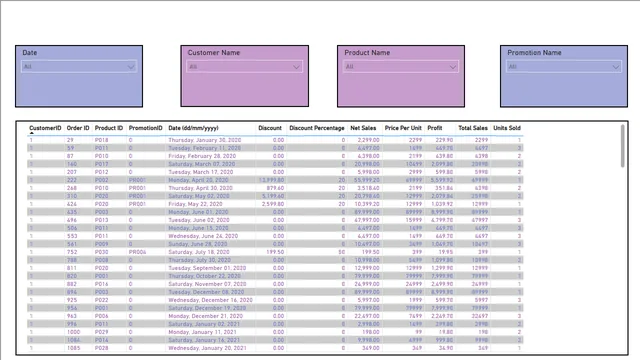
Task: Click the table's vertical scrollbar thumb
Action: (622, 146)
